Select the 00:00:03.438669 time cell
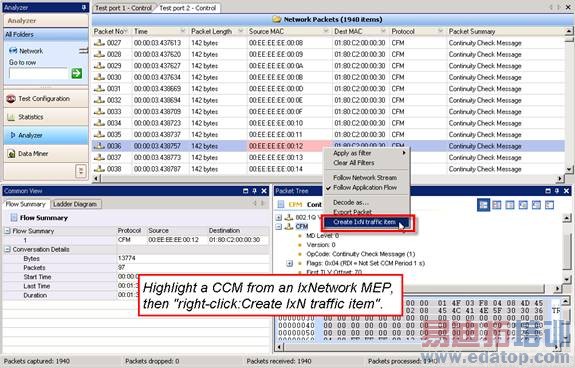 (x=161, y=88)
